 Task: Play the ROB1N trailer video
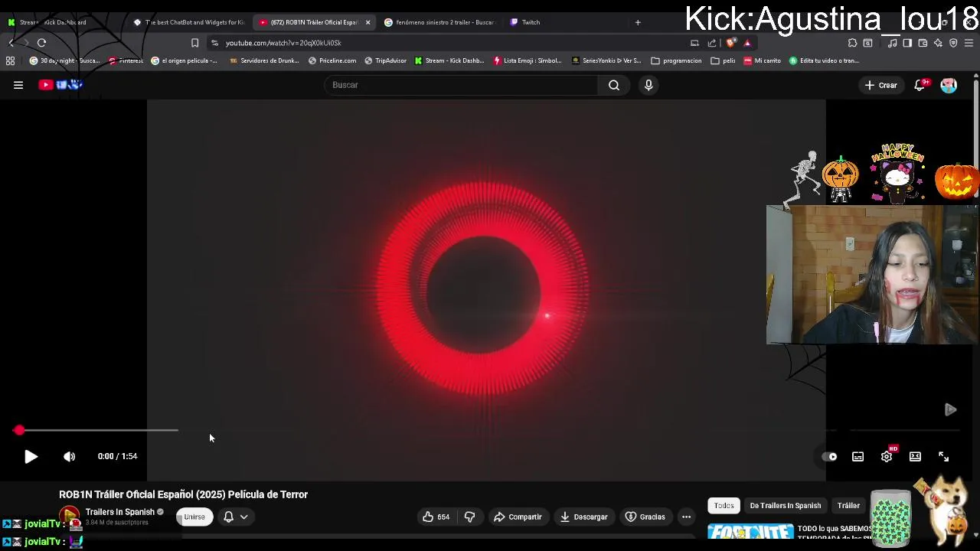tap(31, 457)
